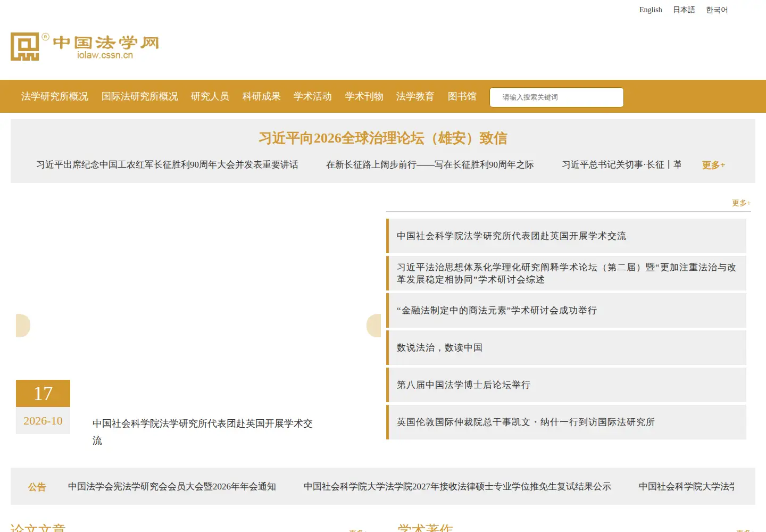Open notice 法学院2027年接收法律硕士推免生复试结果公示
766x532 pixels.
tap(457, 486)
